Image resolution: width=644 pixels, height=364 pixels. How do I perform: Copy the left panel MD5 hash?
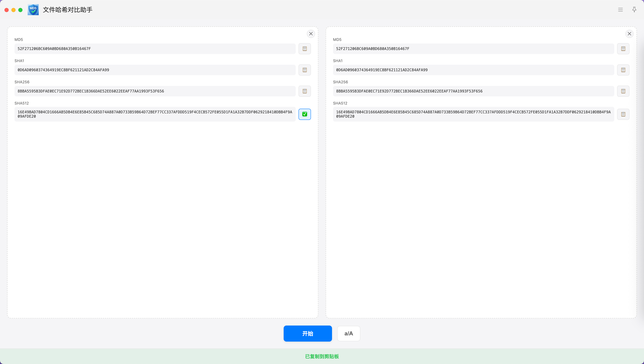pos(305,49)
